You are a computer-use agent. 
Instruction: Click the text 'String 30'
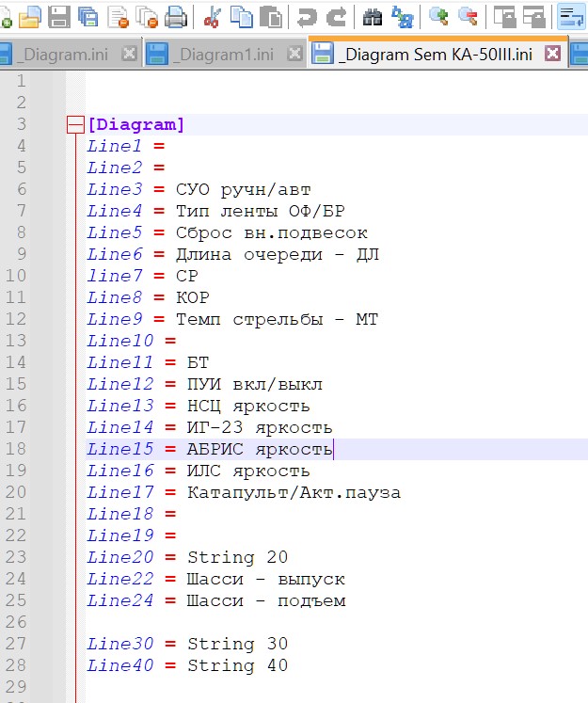pyautogui.click(x=237, y=644)
